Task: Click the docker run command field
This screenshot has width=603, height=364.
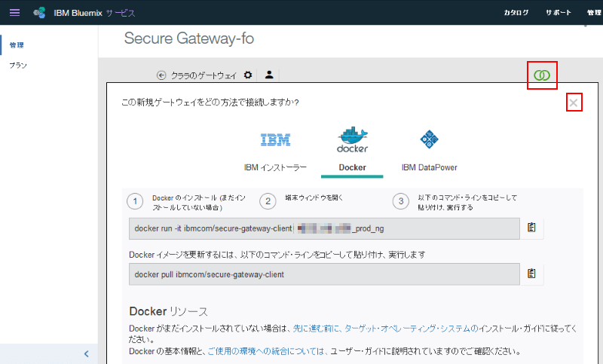Action: pos(324,228)
